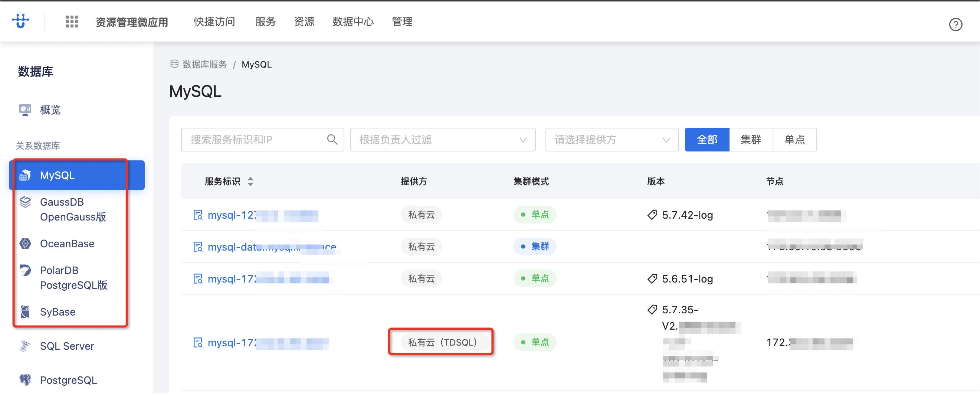
Task: Click 集群 mode badge in mysql-data row
Action: [x=535, y=247]
